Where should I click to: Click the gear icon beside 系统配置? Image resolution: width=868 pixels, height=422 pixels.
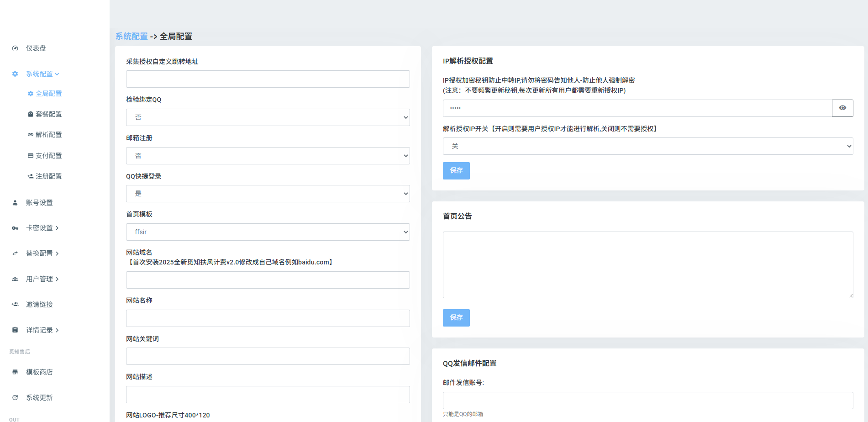point(15,74)
